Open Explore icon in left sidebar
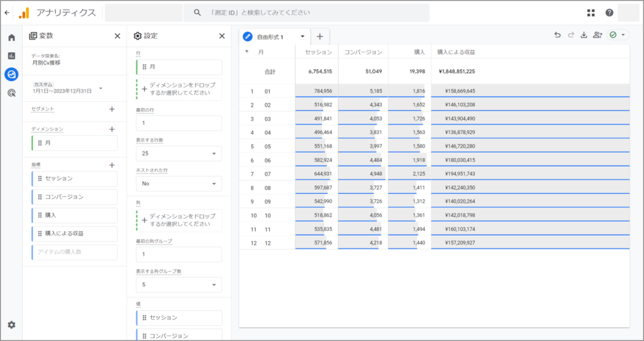Screen dimensions: 644x341 pos(11,74)
